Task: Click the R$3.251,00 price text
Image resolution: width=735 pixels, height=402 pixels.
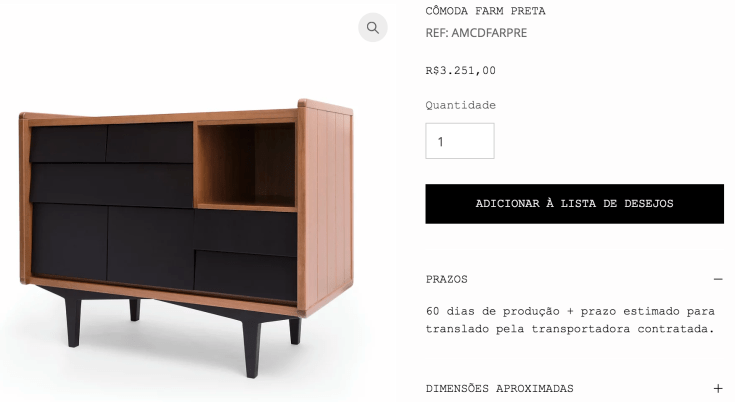Action: (460, 70)
